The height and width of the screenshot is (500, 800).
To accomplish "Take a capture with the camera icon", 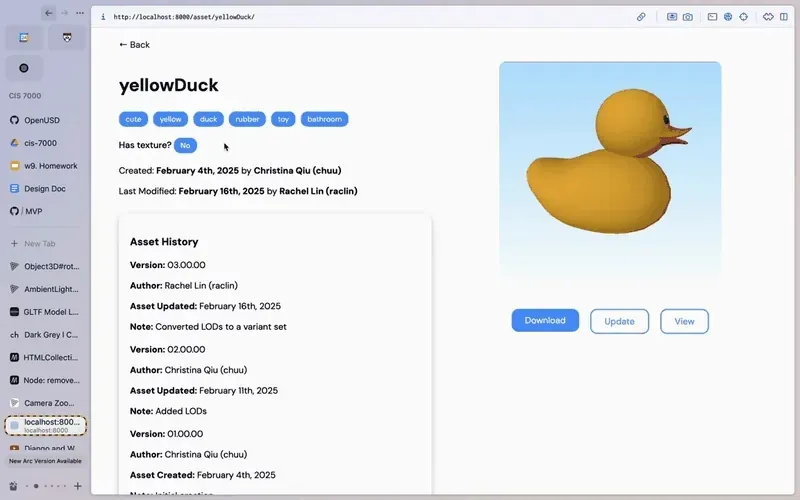I will pos(688,17).
